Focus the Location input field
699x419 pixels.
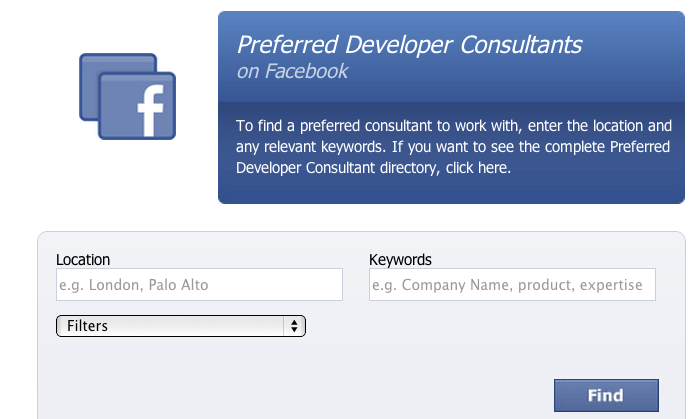pos(199,285)
